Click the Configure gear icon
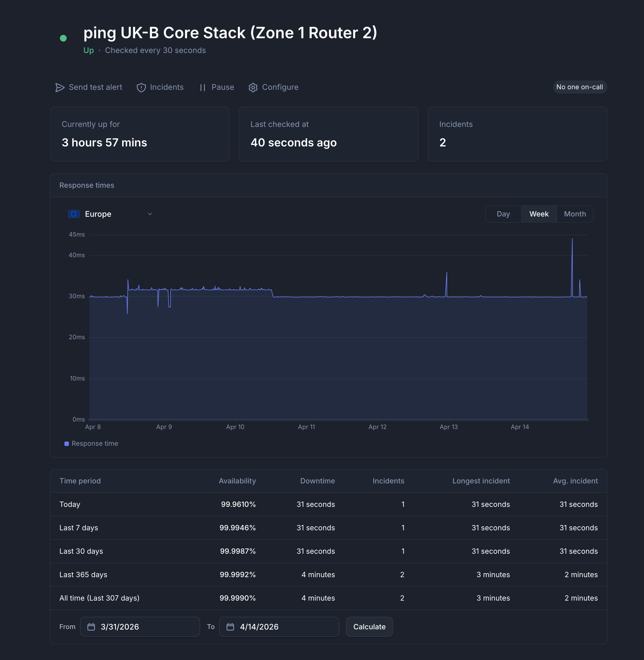The image size is (644, 660). point(253,87)
